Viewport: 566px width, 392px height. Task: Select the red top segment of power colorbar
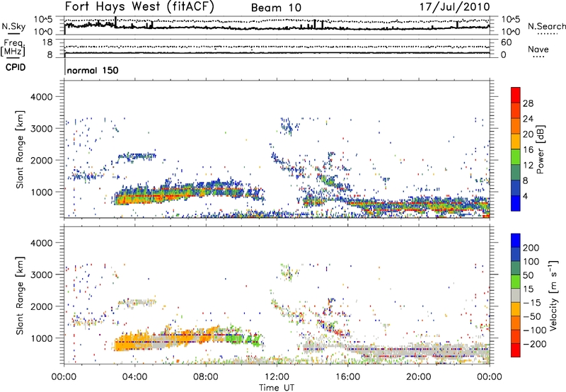click(x=516, y=95)
